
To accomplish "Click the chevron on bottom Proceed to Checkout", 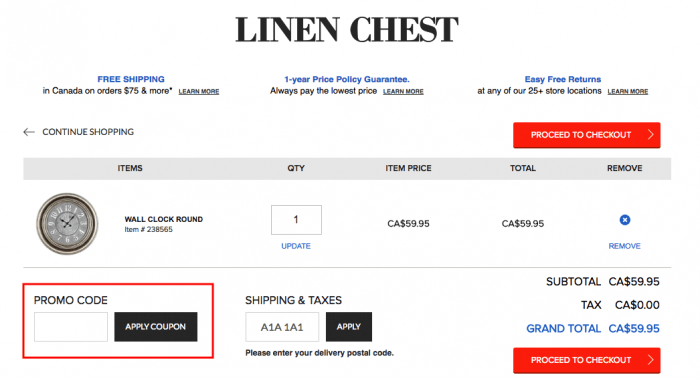I will point(650,360).
